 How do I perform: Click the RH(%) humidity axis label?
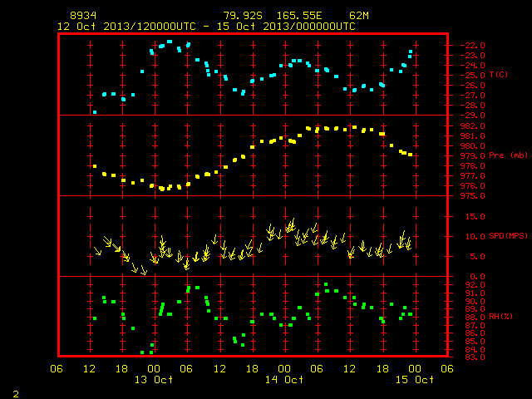tap(500, 317)
